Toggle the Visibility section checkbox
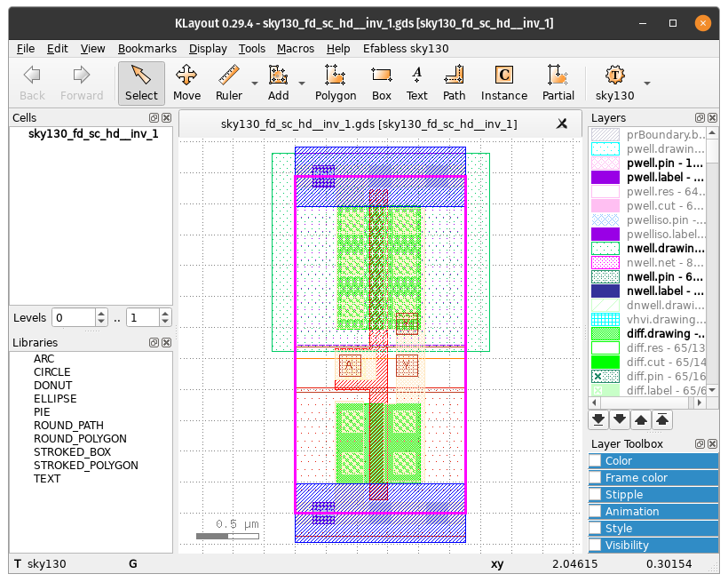This screenshot has width=728, height=582. (595, 546)
